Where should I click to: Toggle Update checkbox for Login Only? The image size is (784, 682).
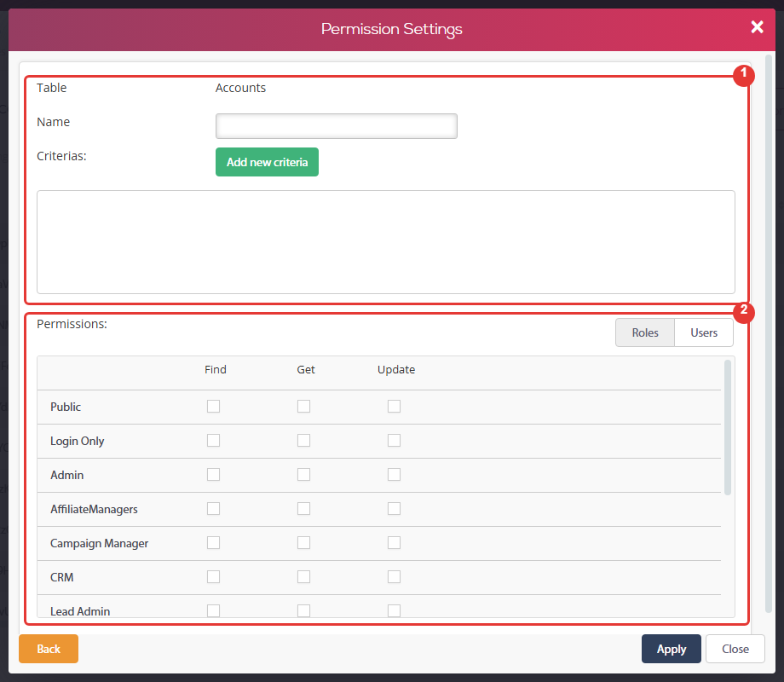point(394,441)
